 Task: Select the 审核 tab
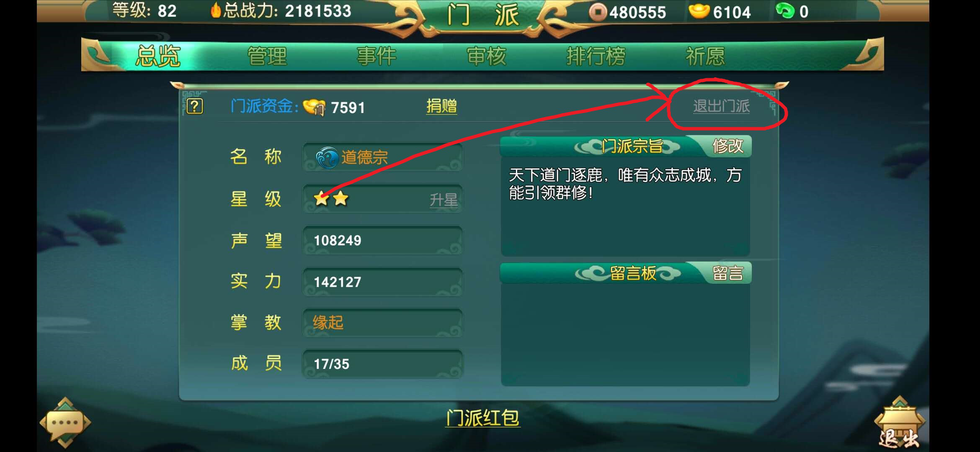tap(486, 56)
